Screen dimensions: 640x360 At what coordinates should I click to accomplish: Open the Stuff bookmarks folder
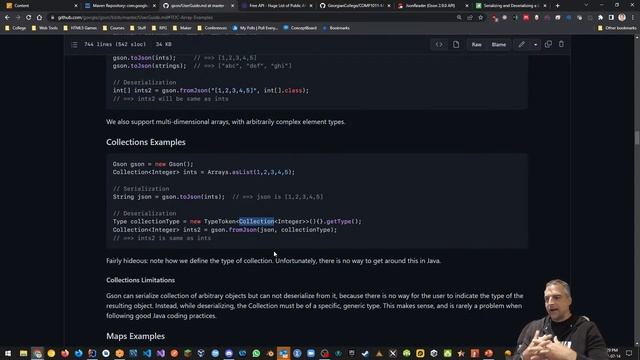138,28
